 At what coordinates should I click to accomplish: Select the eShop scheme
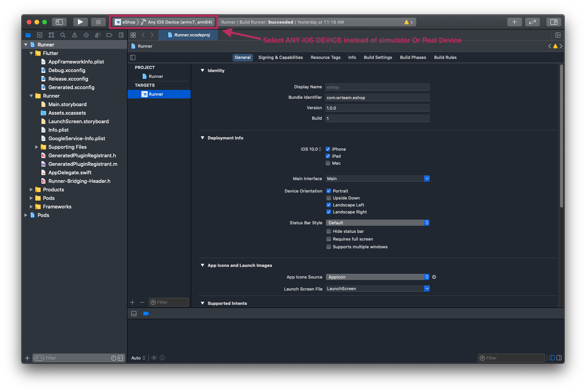[x=125, y=22]
